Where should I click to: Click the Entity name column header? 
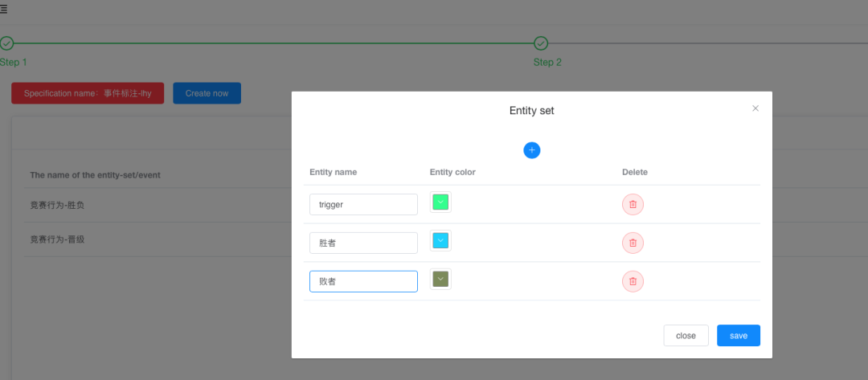(x=334, y=172)
